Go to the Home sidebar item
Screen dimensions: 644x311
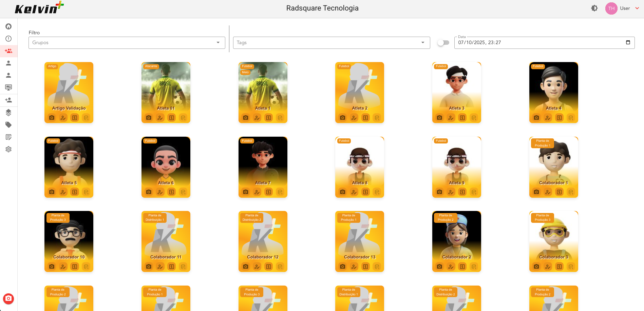click(8, 26)
